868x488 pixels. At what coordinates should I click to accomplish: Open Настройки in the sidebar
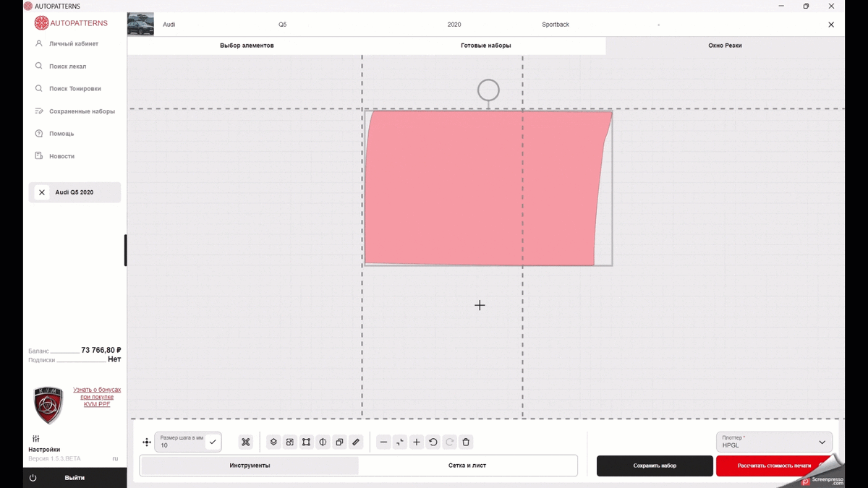(44, 450)
